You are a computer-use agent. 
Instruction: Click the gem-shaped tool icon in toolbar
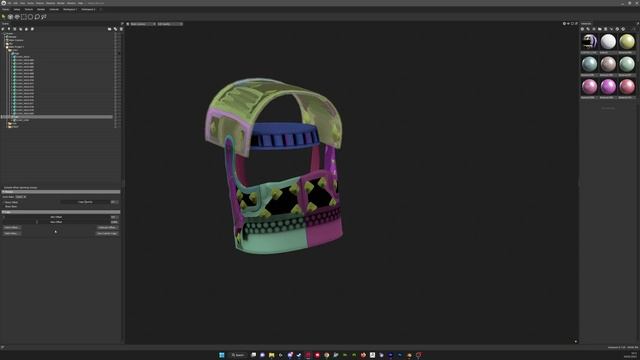[17, 17]
